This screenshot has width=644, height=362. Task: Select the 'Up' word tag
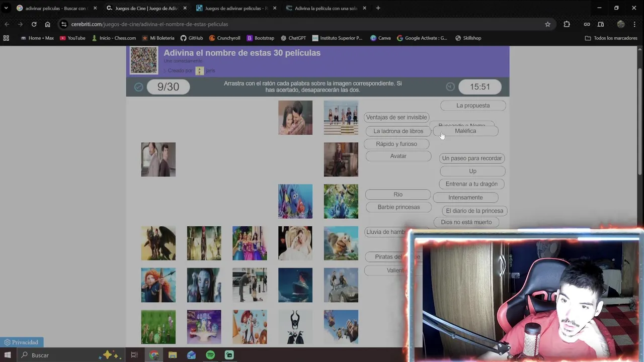[x=472, y=171]
